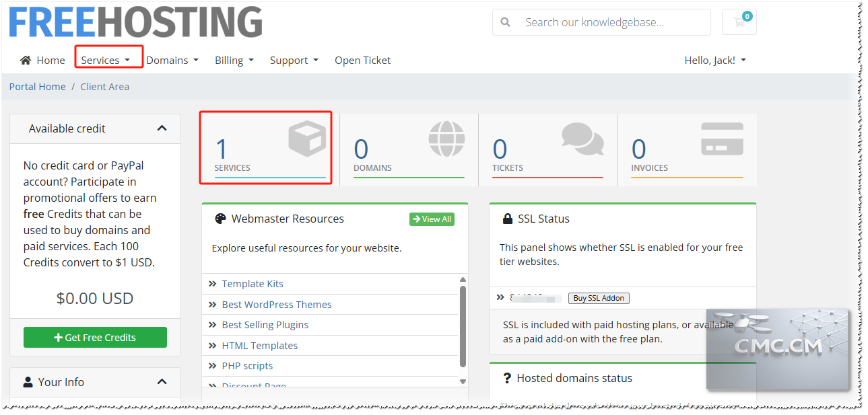This screenshot has height=415, width=868.
Task: Click the Domains globe icon
Action: (446, 139)
